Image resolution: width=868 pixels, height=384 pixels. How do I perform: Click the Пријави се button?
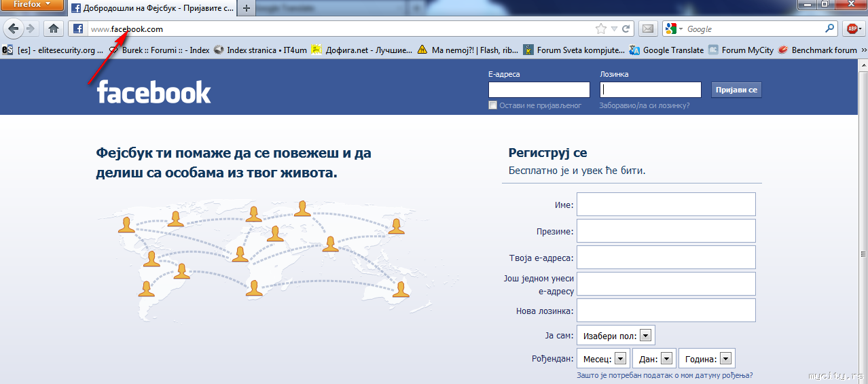(x=736, y=90)
